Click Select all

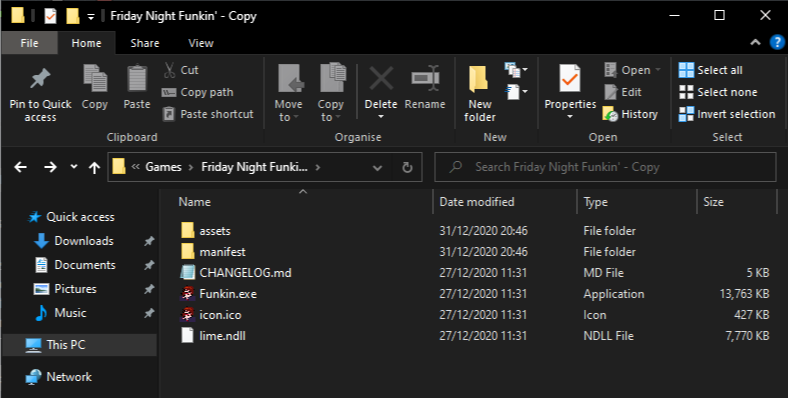pyautogui.click(x=711, y=70)
